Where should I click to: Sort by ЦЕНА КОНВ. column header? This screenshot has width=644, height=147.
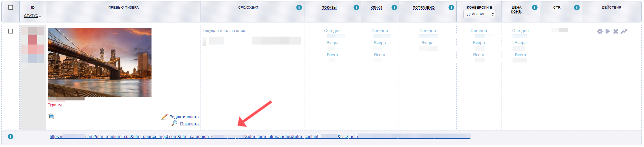516,10
